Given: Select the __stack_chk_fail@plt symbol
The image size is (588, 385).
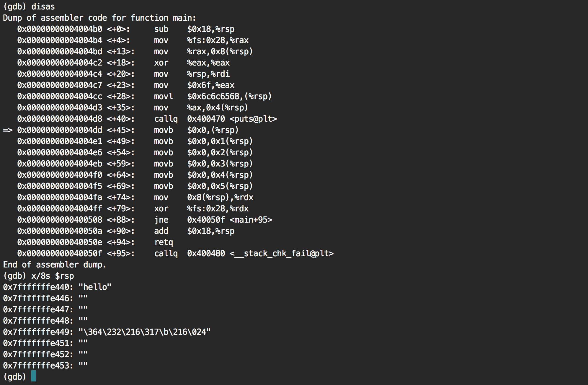Looking at the screenshot, I should 282,254.
